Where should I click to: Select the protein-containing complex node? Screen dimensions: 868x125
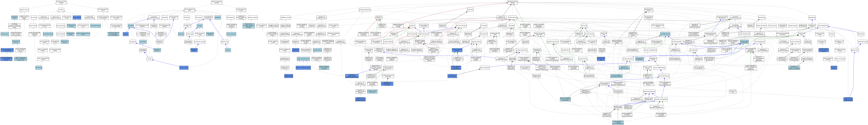241,10
